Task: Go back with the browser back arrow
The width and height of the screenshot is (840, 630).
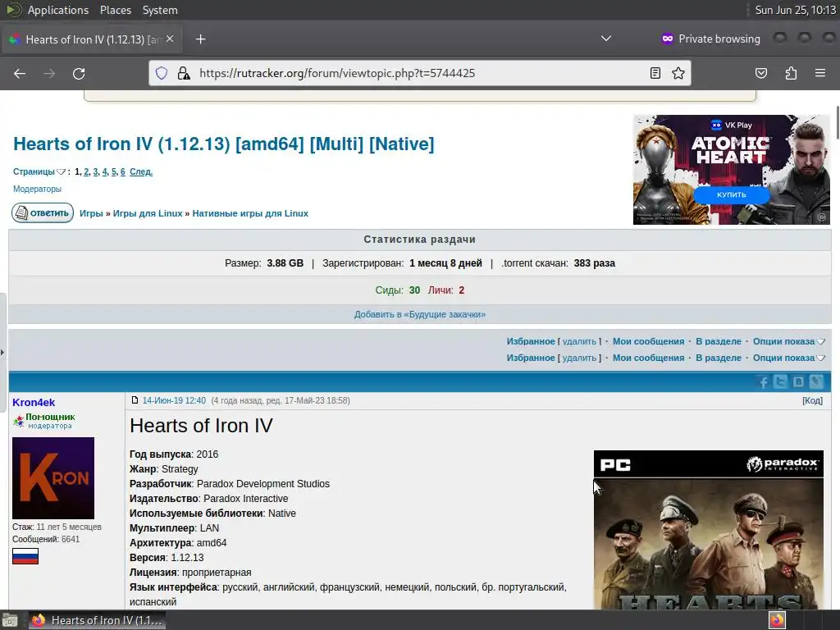Action: (20, 73)
